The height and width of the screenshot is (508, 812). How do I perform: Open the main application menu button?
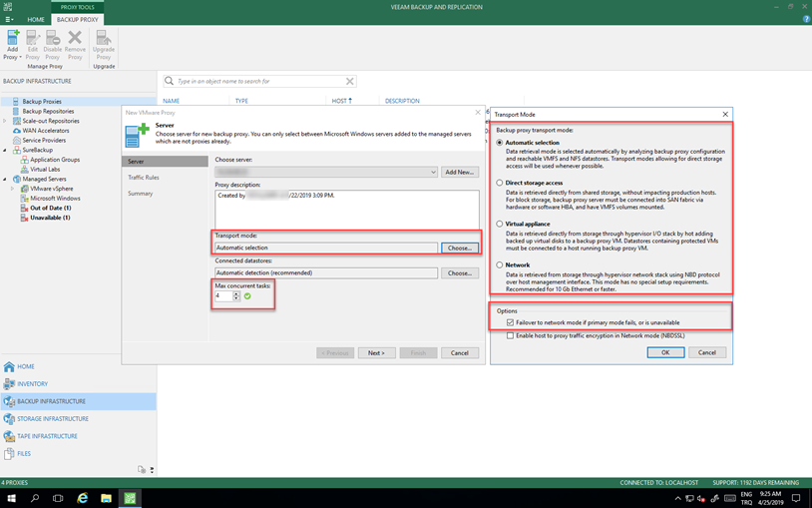(9, 19)
